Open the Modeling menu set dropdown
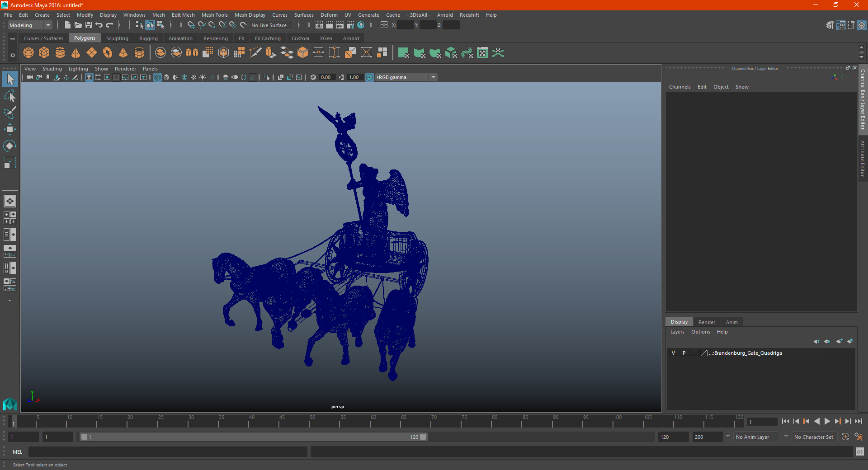Image resolution: width=868 pixels, height=470 pixels. (x=30, y=25)
